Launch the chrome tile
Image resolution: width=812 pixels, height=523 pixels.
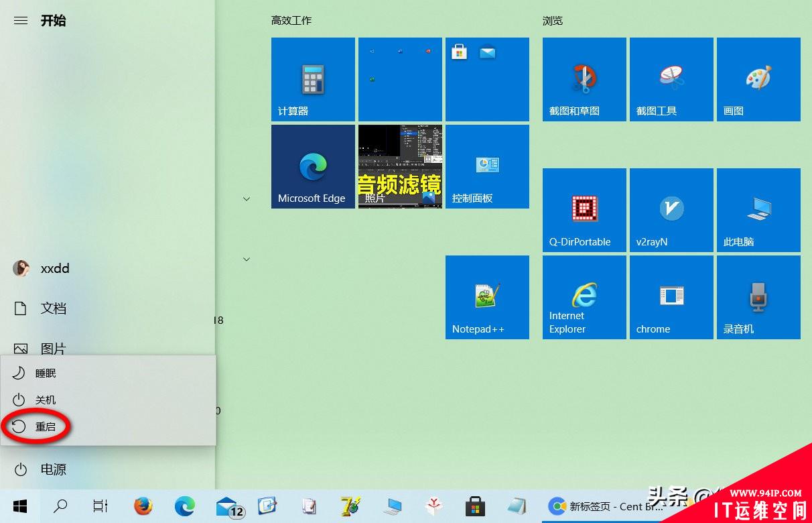(671, 297)
